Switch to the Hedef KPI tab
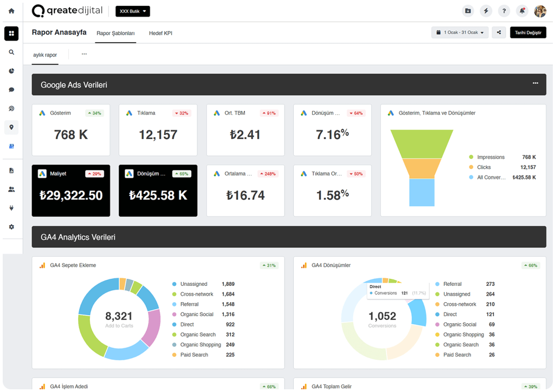The image size is (555, 392). (x=160, y=33)
